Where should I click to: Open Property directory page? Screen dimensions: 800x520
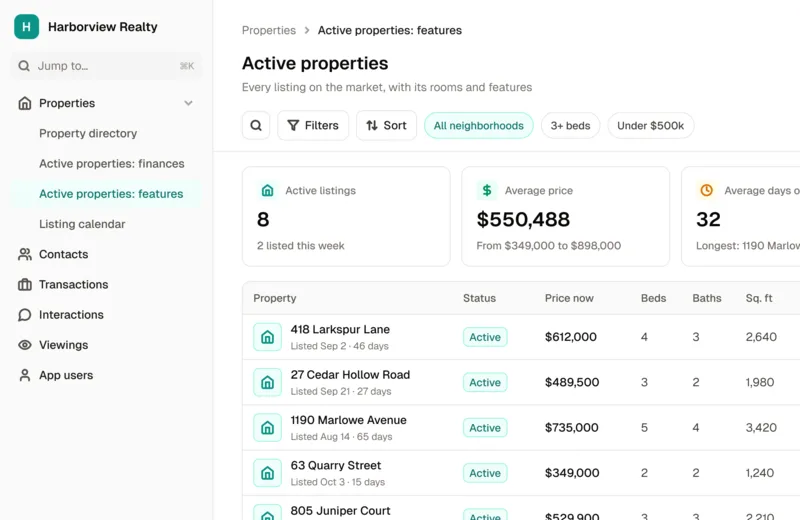(x=106, y=133)
